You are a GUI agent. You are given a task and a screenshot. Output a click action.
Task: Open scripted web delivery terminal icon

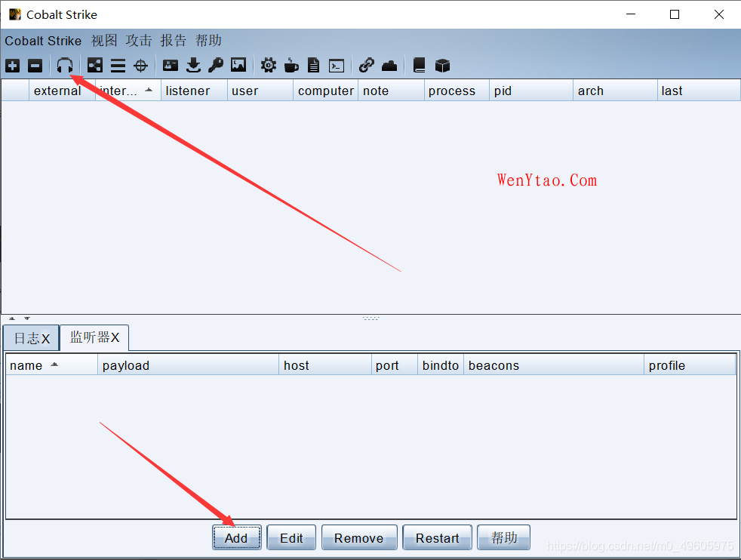(337, 66)
